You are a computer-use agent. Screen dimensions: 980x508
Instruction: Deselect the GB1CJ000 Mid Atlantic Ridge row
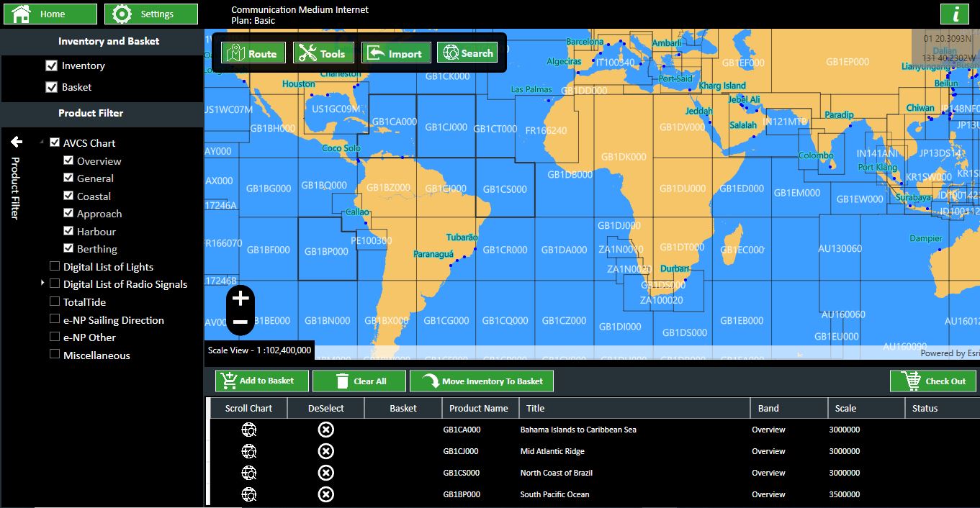coord(325,451)
